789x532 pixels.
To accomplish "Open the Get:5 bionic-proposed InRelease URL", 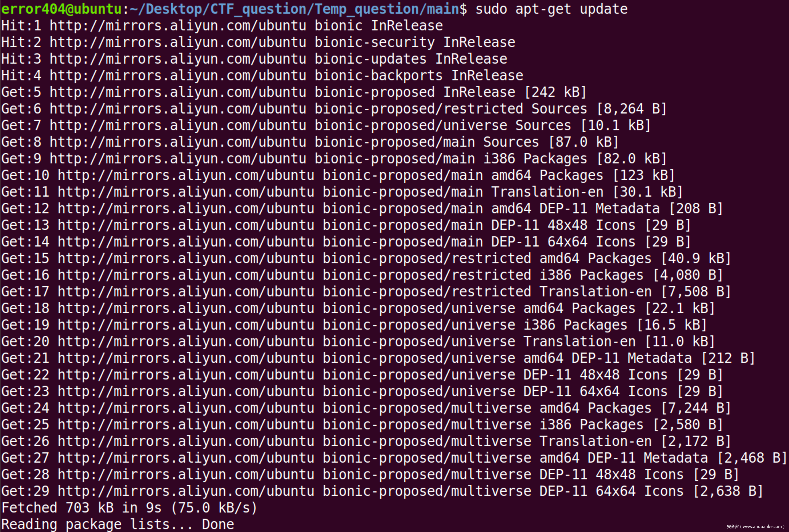I will pos(178,92).
